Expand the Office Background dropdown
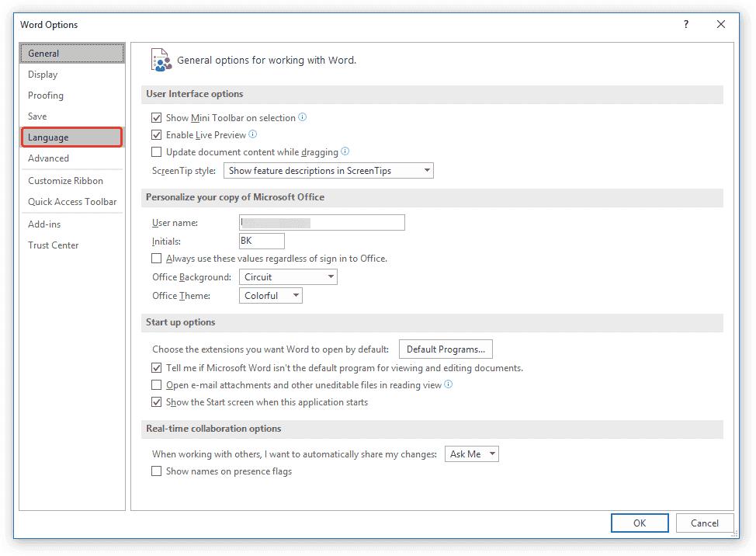 (x=288, y=277)
